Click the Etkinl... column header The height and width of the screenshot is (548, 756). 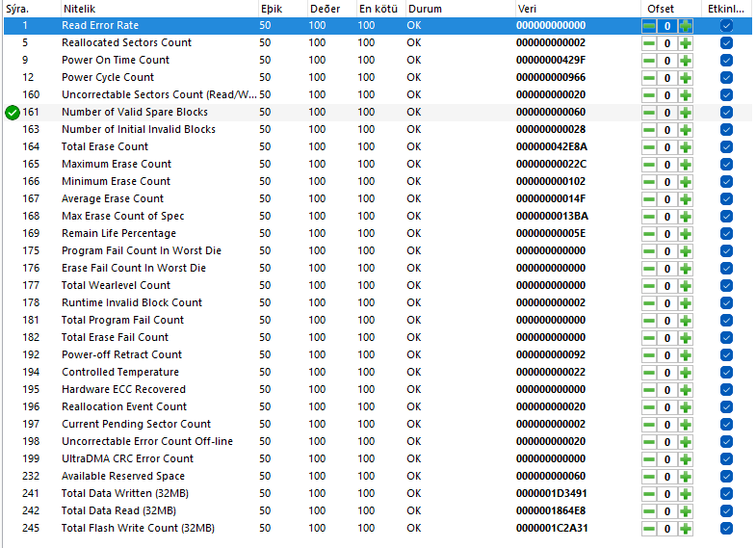point(727,9)
